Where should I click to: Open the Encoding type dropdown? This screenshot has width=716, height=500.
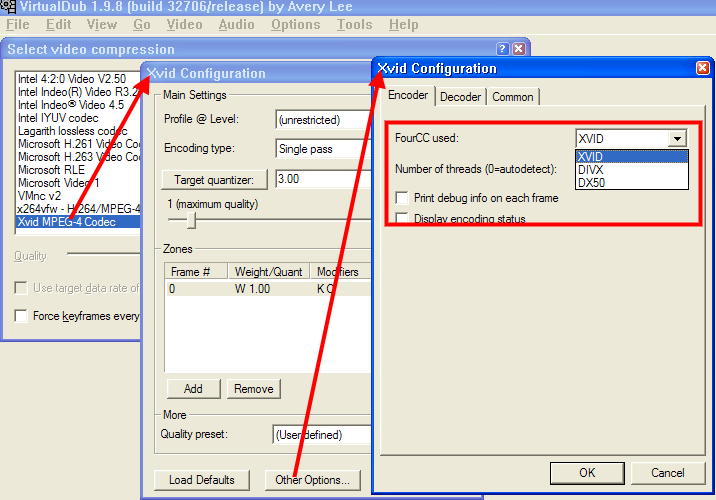pyautogui.click(x=323, y=149)
